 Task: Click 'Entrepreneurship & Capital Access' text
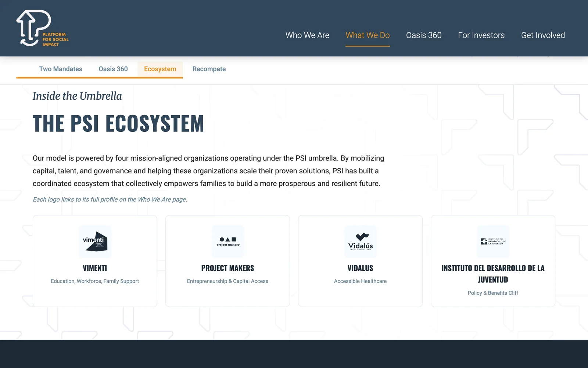click(227, 281)
